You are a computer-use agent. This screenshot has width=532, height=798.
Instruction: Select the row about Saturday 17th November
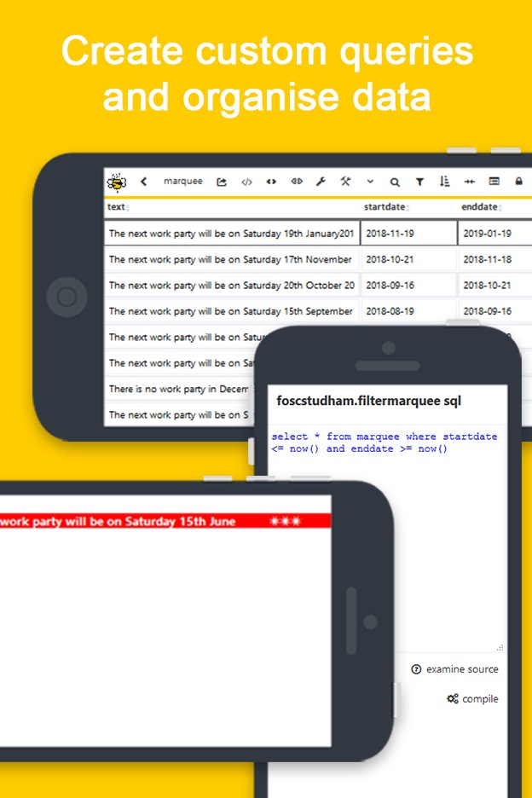(x=230, y=259)
